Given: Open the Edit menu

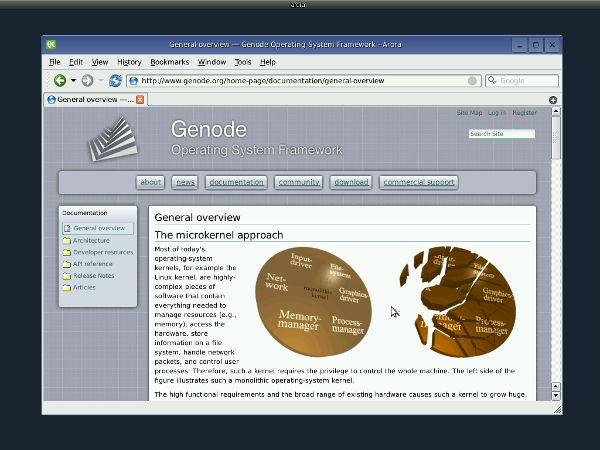Looking at the screenshot, I should (x=76, y=62).
